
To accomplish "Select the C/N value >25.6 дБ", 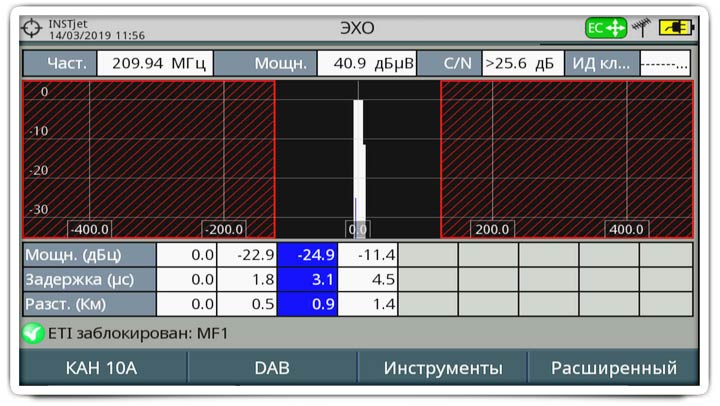I will click(523, 63).
